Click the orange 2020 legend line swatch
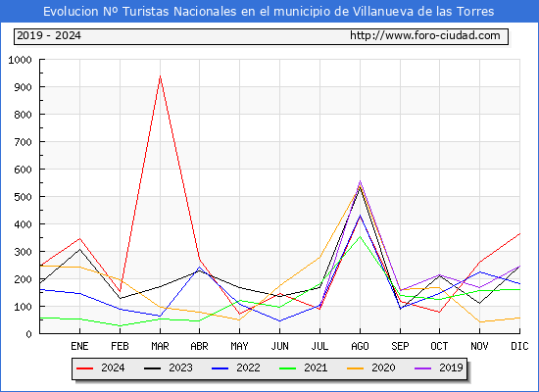This screenshot has width=539, height=392. point(355,368)
